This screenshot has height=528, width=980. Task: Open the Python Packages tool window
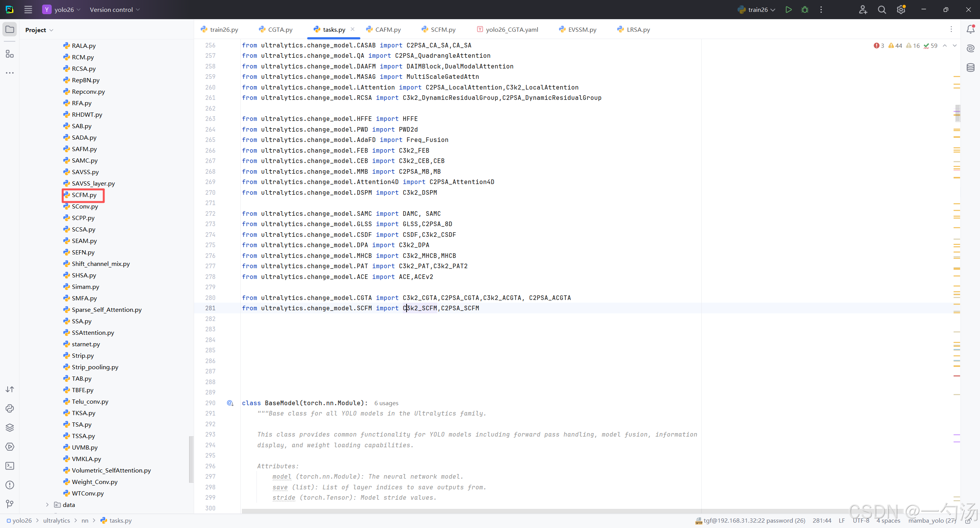point(10,427)
